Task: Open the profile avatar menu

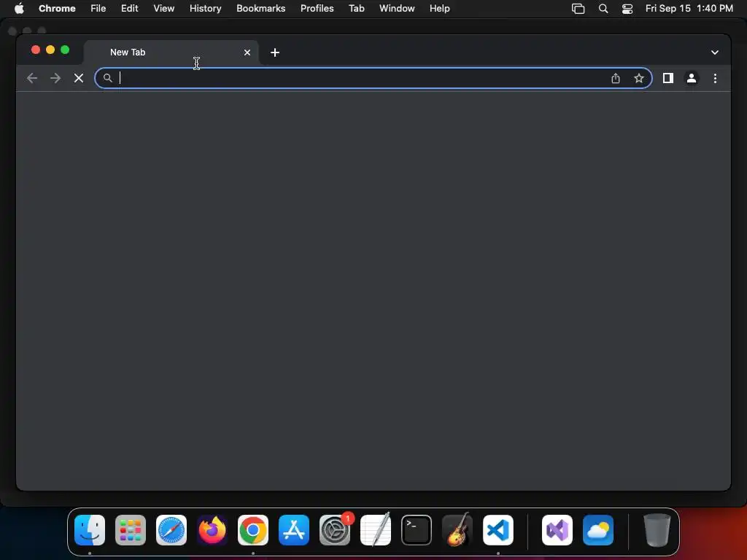Action: (x=692, y=78)
